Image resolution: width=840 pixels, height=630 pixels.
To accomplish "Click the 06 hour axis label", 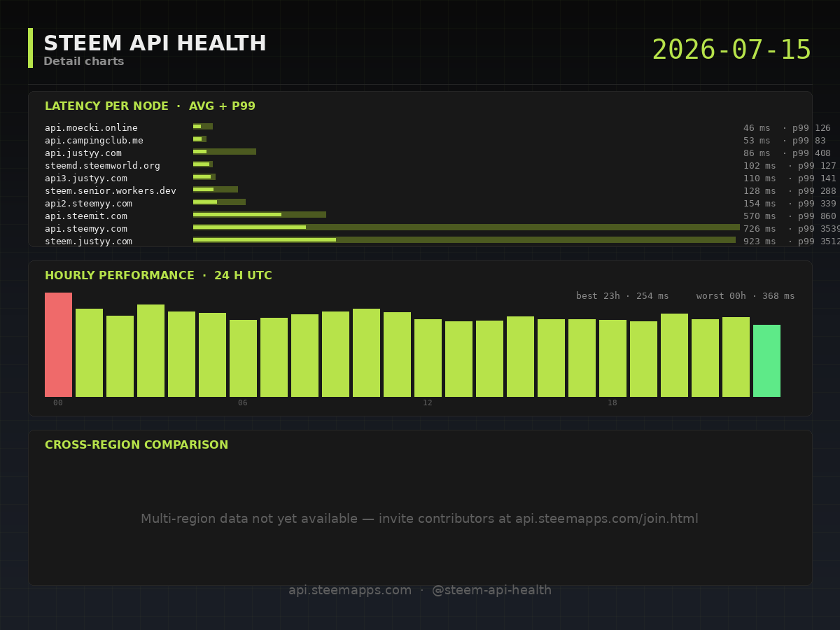I will 243,402.
